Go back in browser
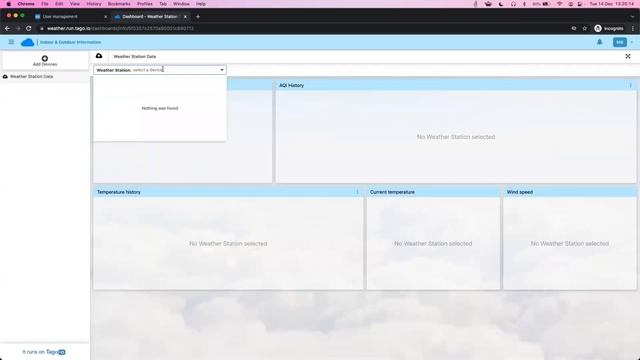 (7, 28)
